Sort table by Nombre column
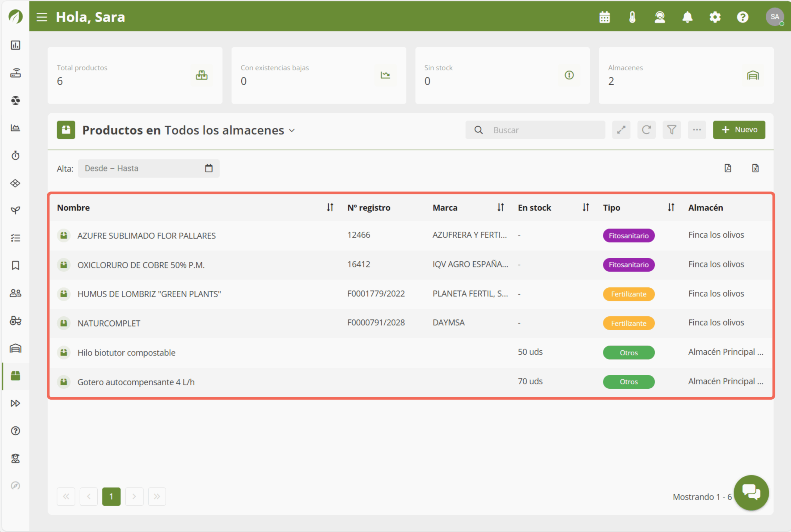Viewport: 791px width, 532px height. [330, 207]
